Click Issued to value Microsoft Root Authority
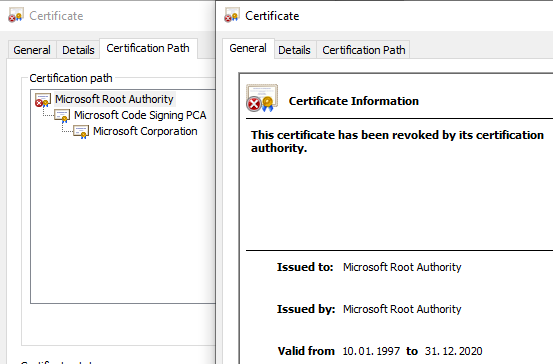The image size is (553, 364). tap(402, 267)
